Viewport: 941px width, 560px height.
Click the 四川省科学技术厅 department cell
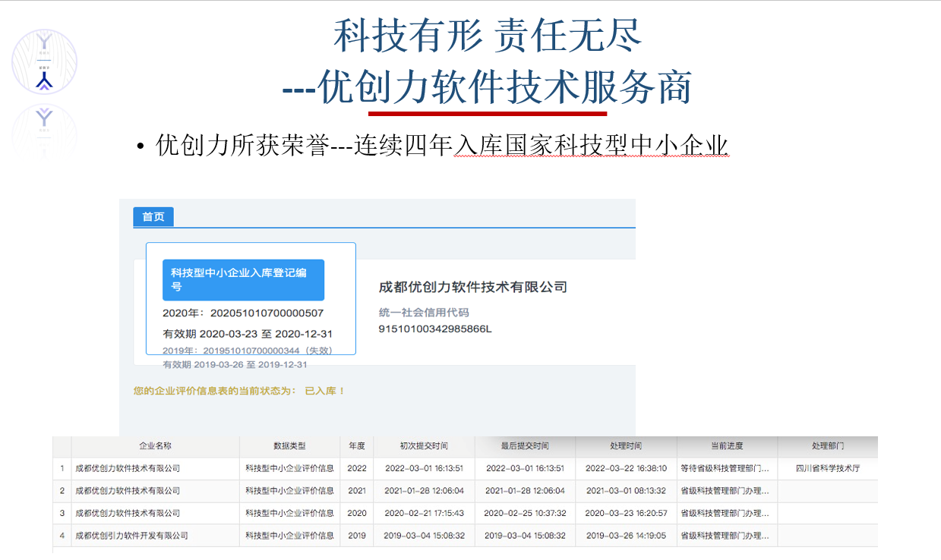coord(827,469)
